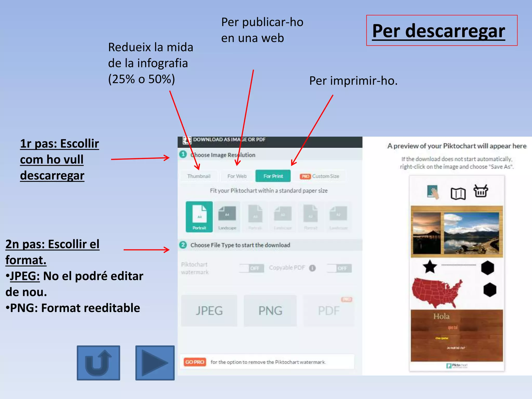
Task: Open the PRO Custom Size tab
Action: tap(320, 176)
